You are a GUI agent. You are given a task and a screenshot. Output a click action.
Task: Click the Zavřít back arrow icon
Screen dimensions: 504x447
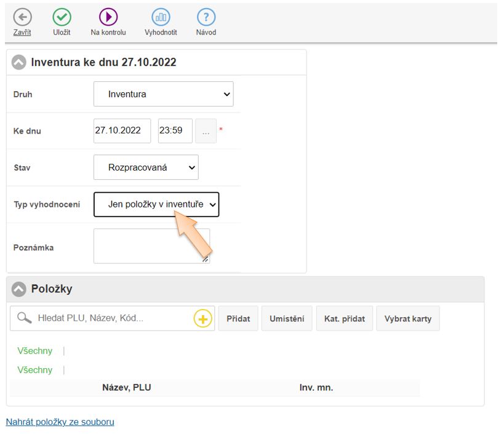pos(22,17)
